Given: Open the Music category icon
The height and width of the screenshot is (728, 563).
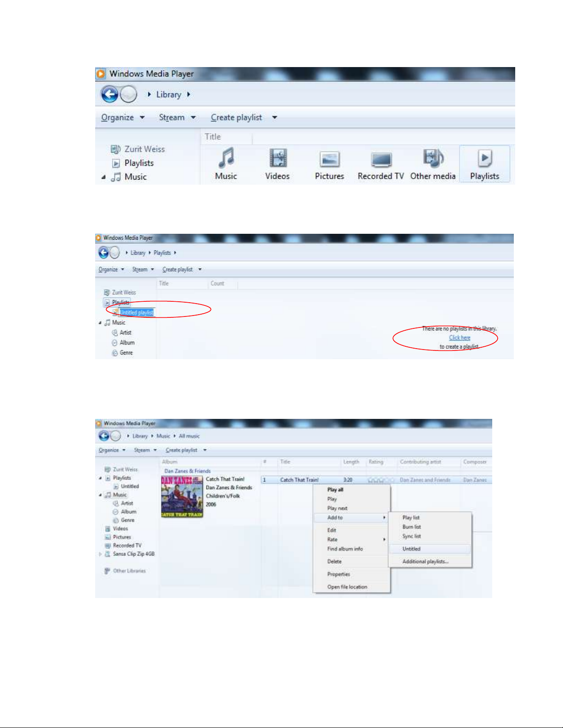Looking at the screenshot, I should [226, 164].
